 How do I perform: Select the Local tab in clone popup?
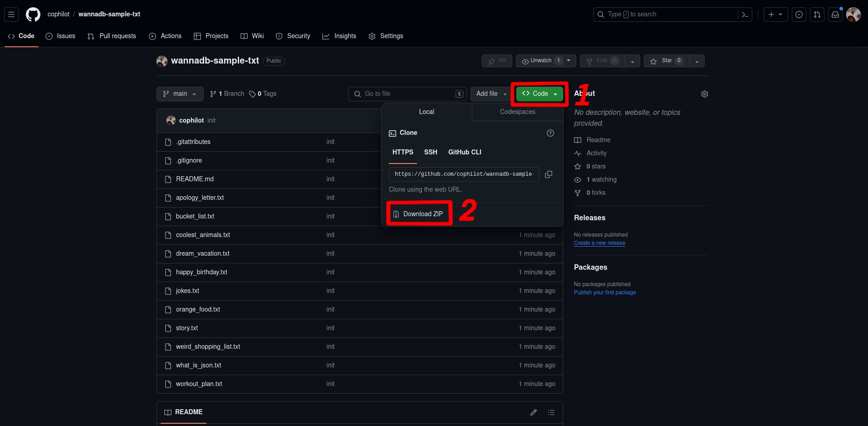[x=427, y=112]
